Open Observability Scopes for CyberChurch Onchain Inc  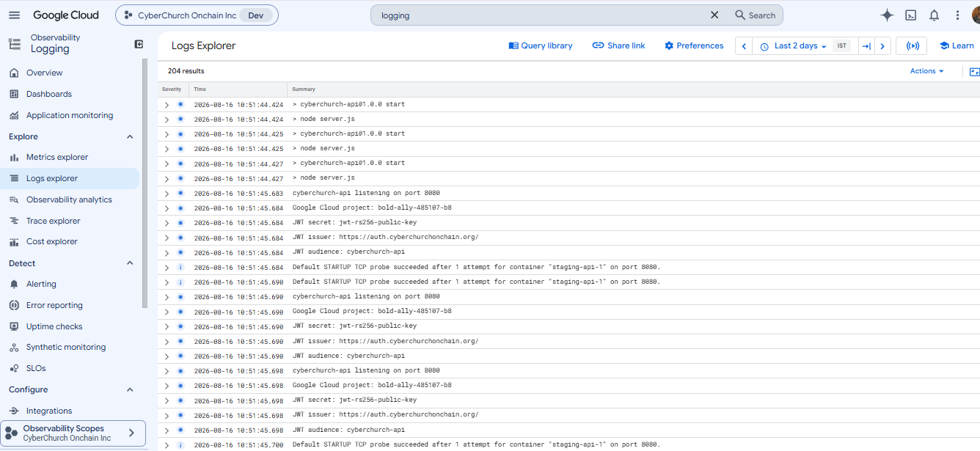(x=73, y=433)
